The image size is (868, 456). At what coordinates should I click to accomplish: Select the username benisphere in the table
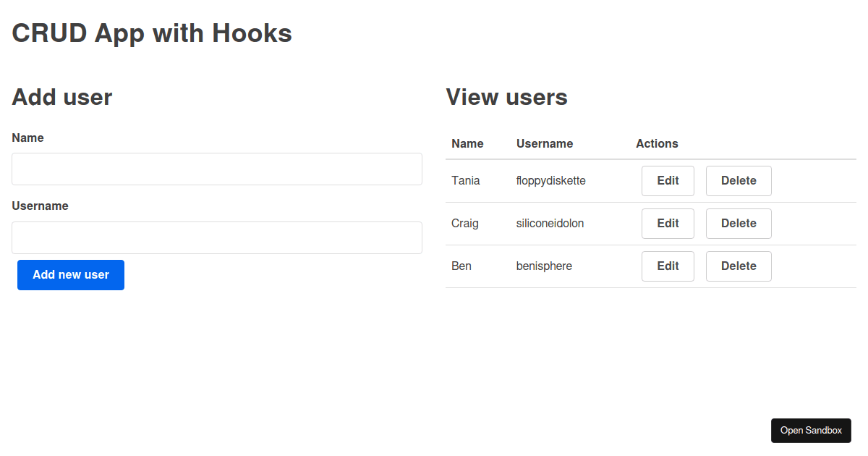[544, 266]
